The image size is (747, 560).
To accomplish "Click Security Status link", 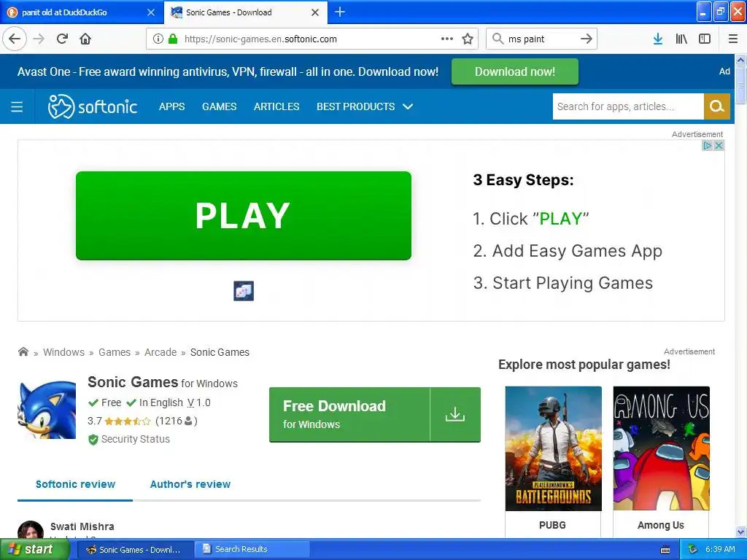I will 135,439.
